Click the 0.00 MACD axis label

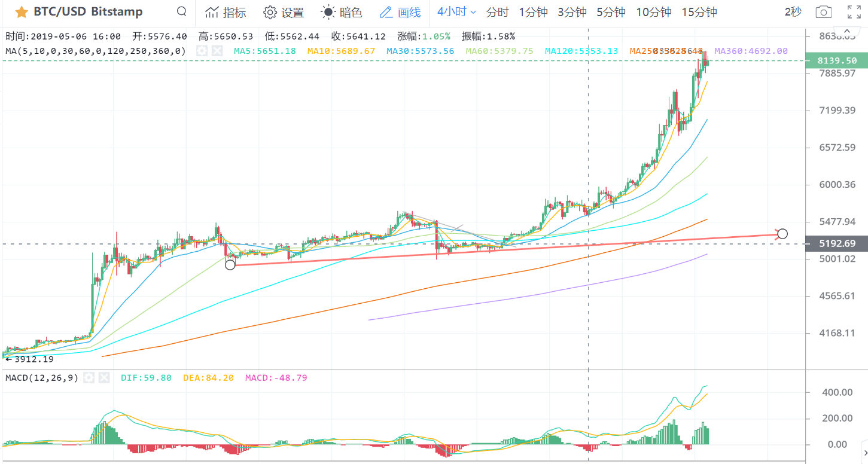837,444
